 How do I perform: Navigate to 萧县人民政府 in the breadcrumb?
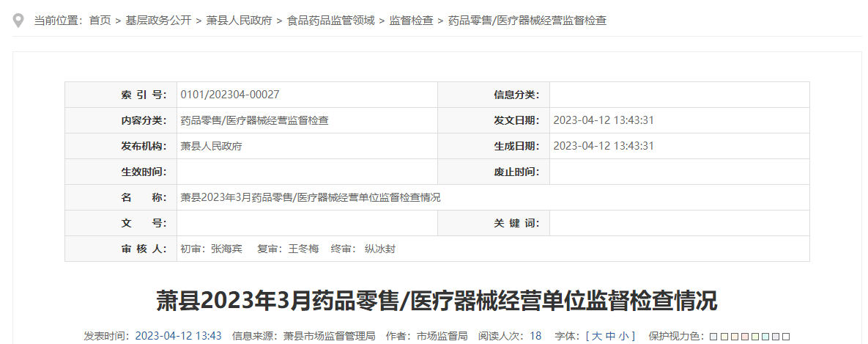[239, 21]
